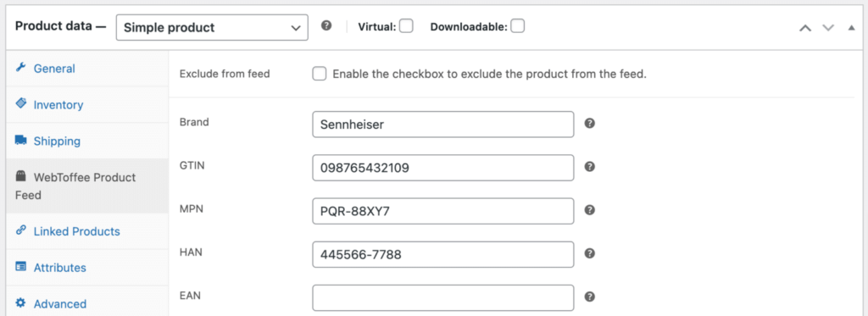The width and height of the screenshot is (868, 316).
Task: Click the table icon beside Attributes
Action: [20, 267]
